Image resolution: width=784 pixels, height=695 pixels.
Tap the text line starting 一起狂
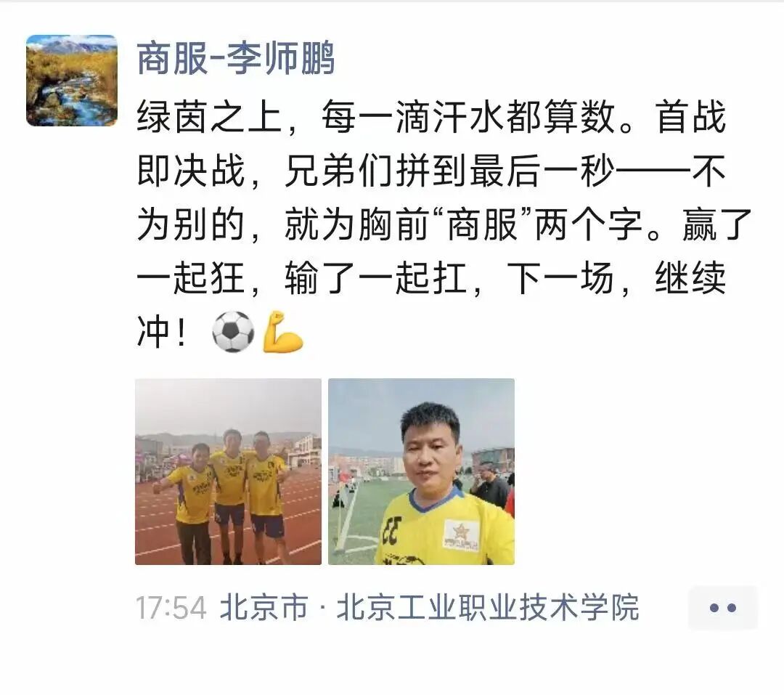(x=431, y=277)
